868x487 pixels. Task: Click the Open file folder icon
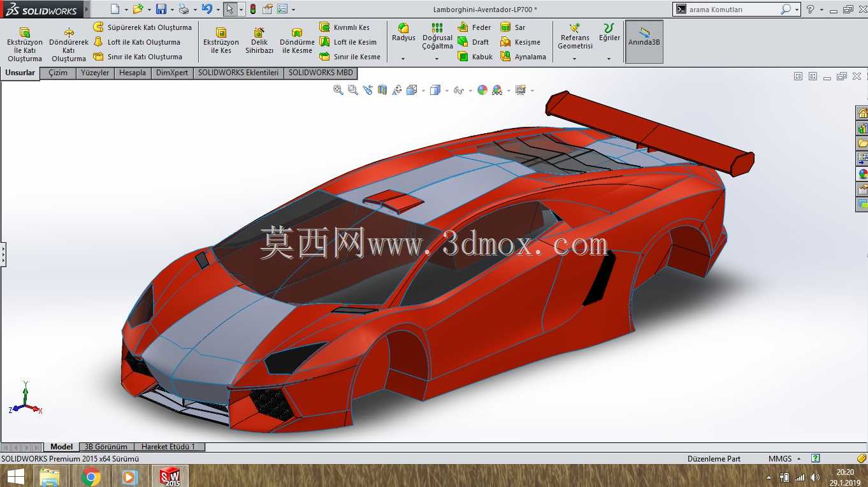click(138, 9)
